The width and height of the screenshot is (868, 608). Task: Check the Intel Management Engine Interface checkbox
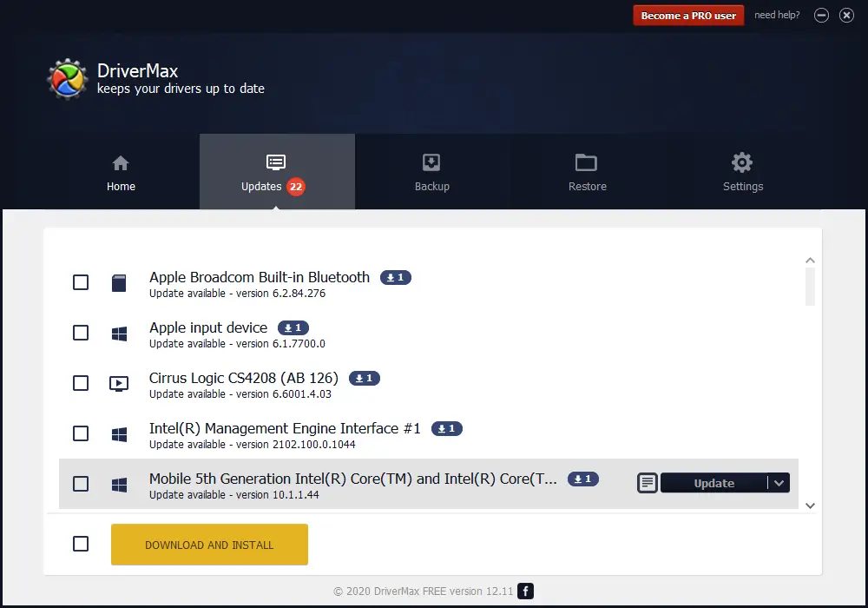pyautogui.click(x=81, y=433)
